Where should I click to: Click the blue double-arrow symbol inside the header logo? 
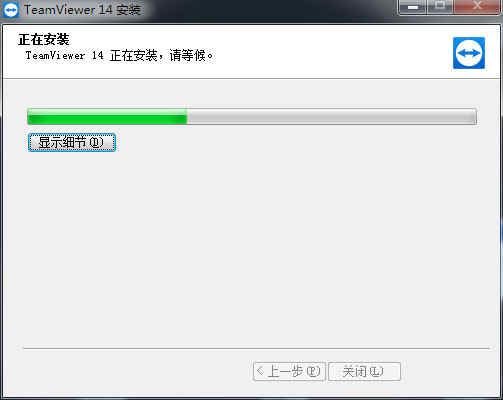point(469,53)
